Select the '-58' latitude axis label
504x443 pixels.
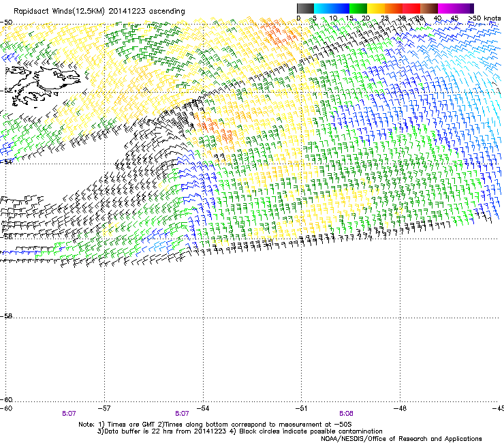(x=6, y=316)
